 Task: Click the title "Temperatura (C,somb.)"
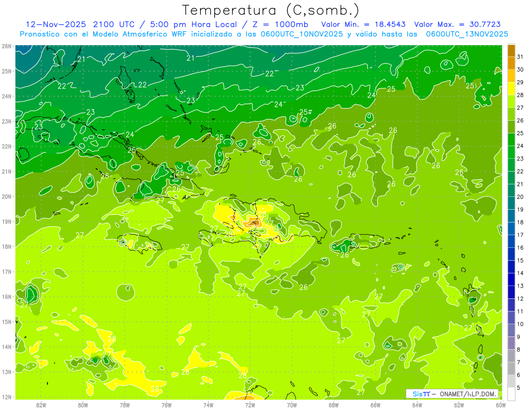tap(271, 10)
